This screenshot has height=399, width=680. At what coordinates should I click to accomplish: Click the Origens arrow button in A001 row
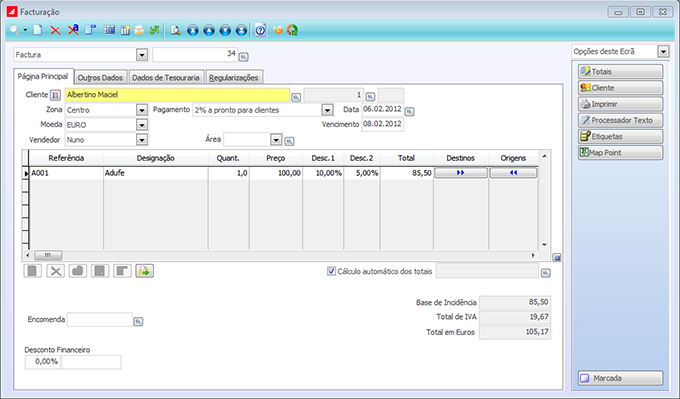[513, 173]
